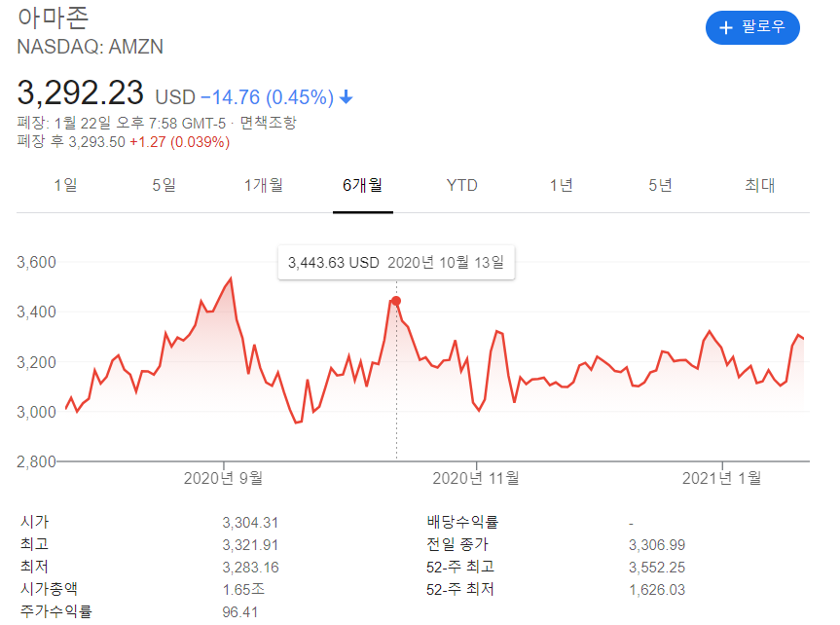Viewport: 840px width, 625px height.
Task: Click the previous close value 3,306.99
Action: coord(657,545)
